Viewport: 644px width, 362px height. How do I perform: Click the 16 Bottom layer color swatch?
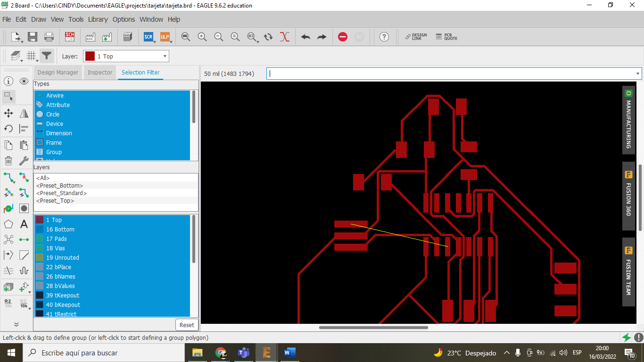point(40,230)
